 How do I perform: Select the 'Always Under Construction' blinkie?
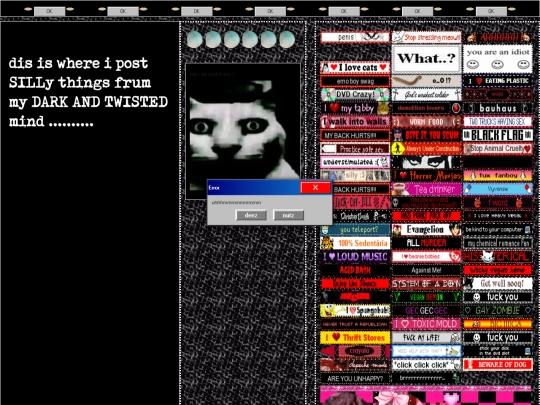[426, 148]
